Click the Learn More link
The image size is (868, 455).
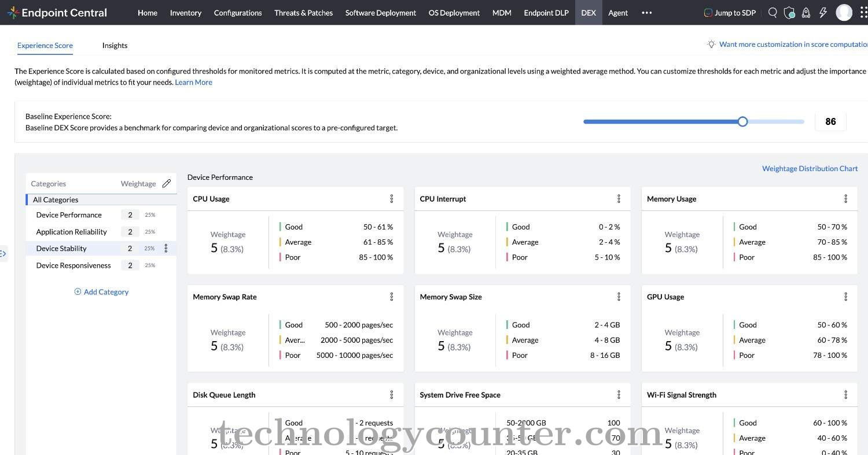coord(193,82)
